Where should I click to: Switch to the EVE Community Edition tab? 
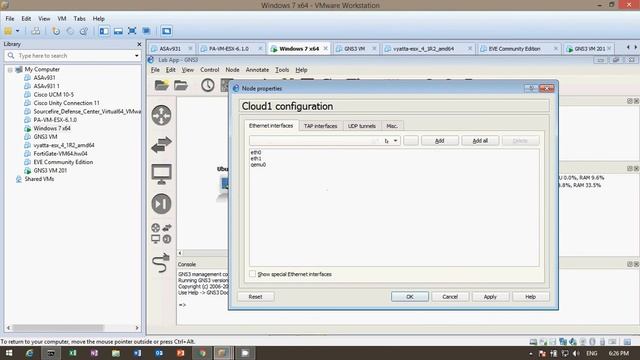coord(514,49)
